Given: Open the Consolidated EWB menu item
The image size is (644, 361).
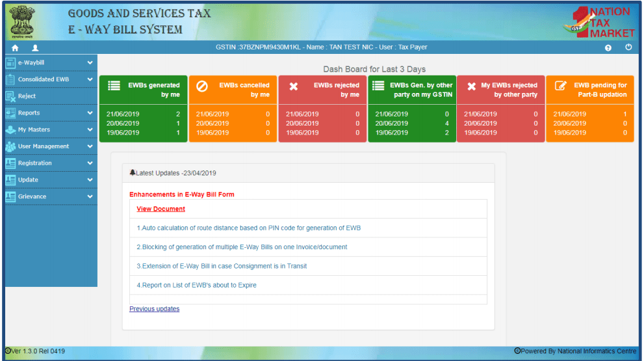Looking at the screenshot, I should click(51, 79).
